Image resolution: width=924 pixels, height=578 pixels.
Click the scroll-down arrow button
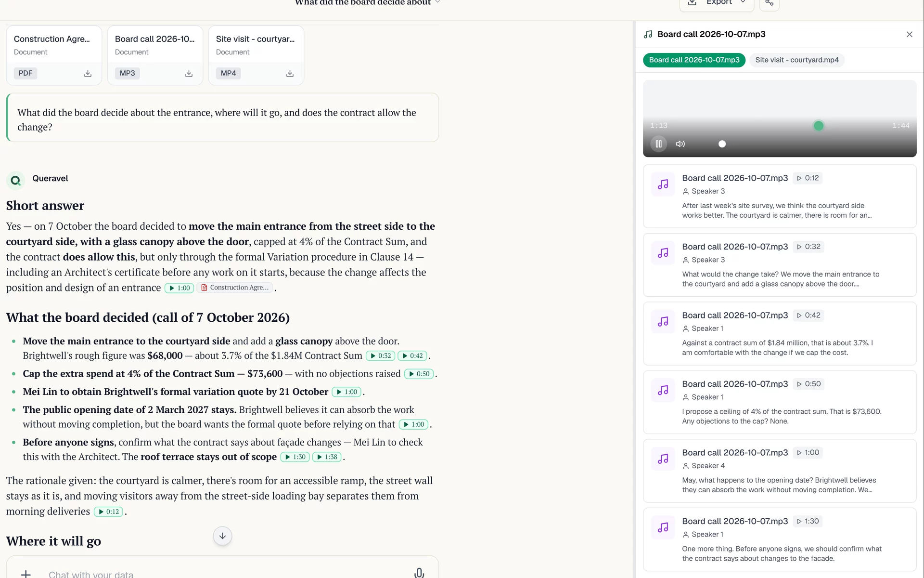click(222, 536)
